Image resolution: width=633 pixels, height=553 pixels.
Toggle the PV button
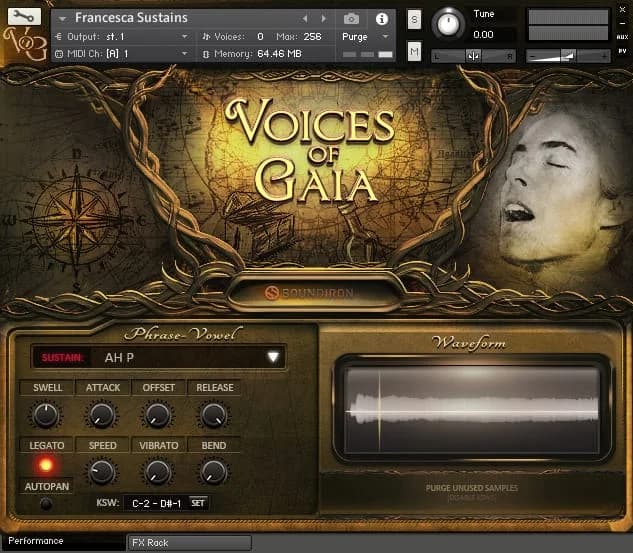tap(622, 51)
